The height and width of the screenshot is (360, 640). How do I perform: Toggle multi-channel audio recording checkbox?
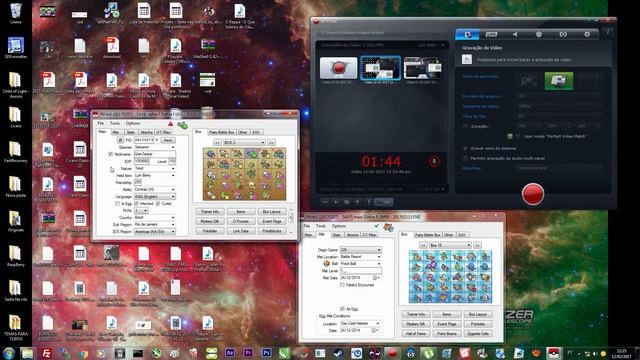465,158
